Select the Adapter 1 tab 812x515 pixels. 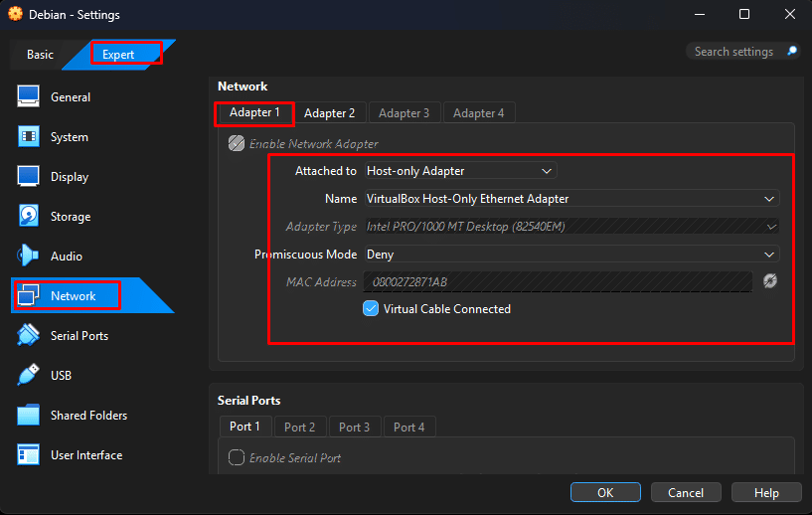254,112
